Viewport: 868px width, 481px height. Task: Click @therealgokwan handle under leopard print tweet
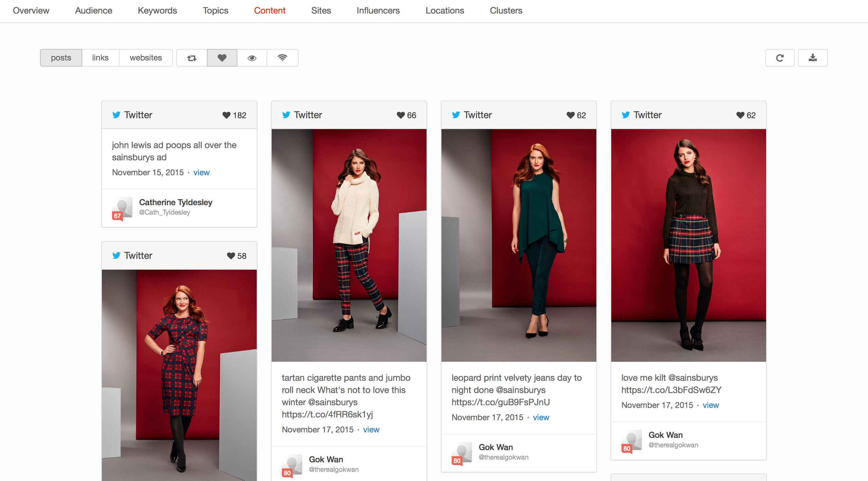pyautogui.click(x=503, y=457)
